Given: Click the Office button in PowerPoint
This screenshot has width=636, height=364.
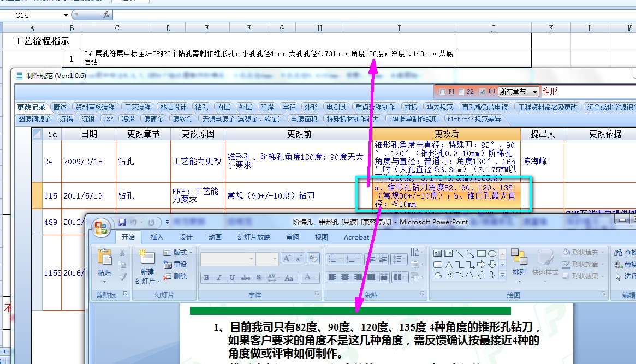Looking at the screenshot, I should tap(101, 228).
